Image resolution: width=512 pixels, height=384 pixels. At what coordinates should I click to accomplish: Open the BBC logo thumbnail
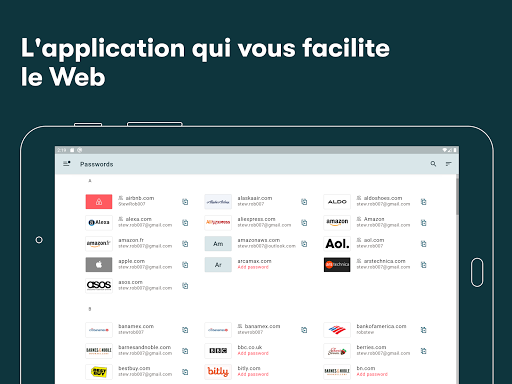coord(218,351)
